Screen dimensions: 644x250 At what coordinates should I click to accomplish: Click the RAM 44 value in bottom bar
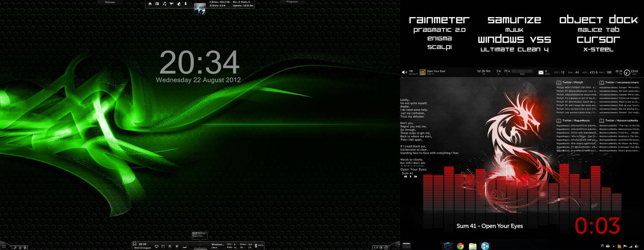coord(232,247)
